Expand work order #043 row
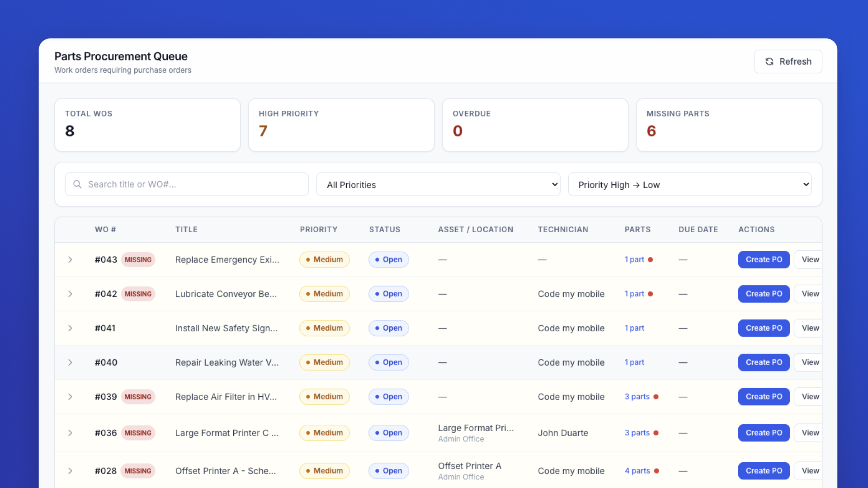The width and height of the screenshot is (868, 488). coord(70,260)
